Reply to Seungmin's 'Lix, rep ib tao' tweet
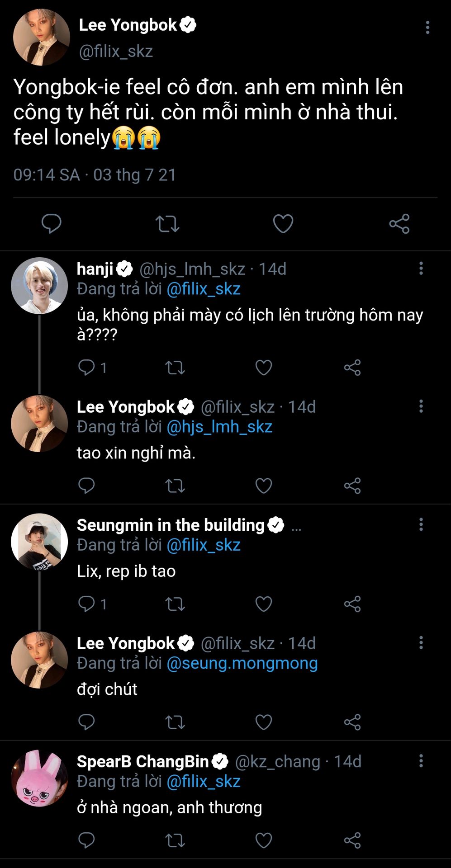The image size is (451, 868). (86, 604)
